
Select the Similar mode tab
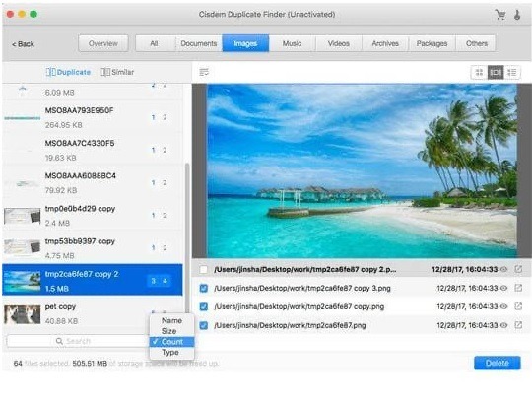pyautogui.click(x=117, y=72)
